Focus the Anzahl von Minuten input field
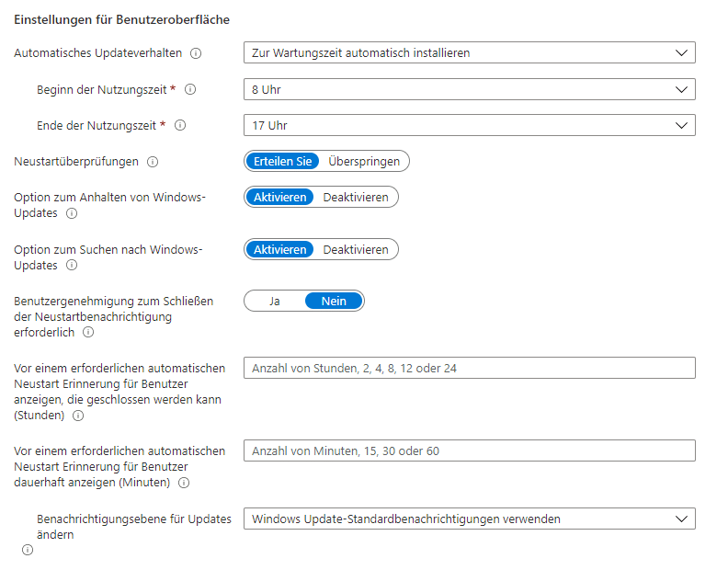 pyautogui.click(x=469, y=450)
